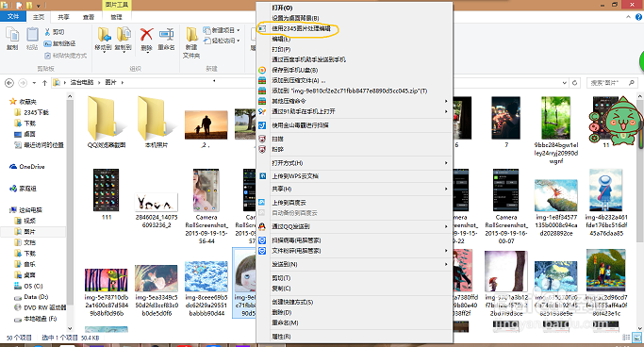The height and width of the screenshot is (347, 644).
Task: Expand 通过91助手在手机上打开 submenu
Action: tap(354, 111)
